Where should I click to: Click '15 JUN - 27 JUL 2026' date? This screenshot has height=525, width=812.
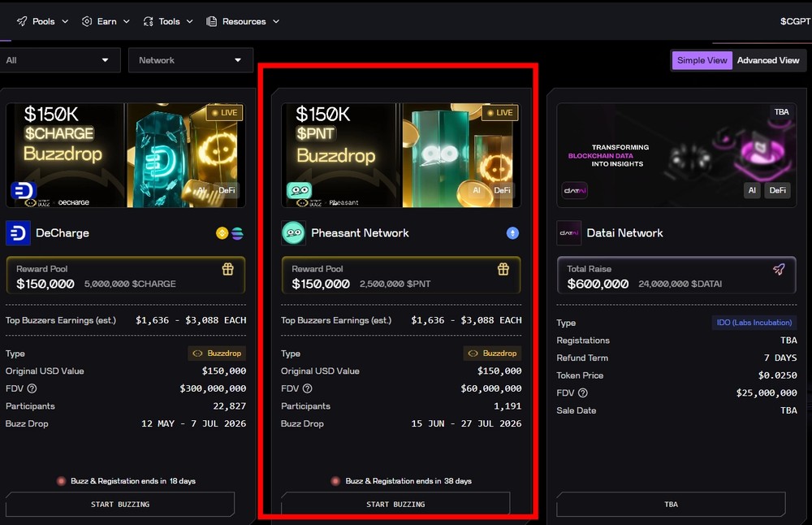(467, 424)
